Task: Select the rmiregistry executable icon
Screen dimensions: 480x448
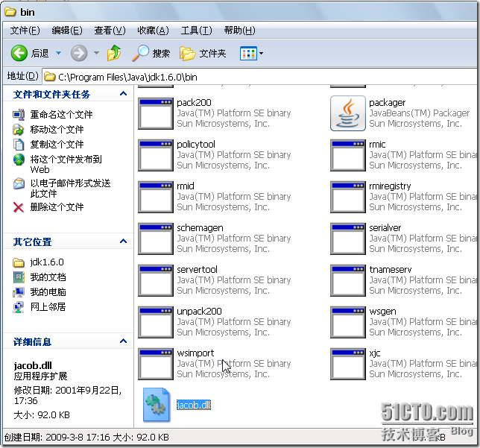Action: pos(348,197)
